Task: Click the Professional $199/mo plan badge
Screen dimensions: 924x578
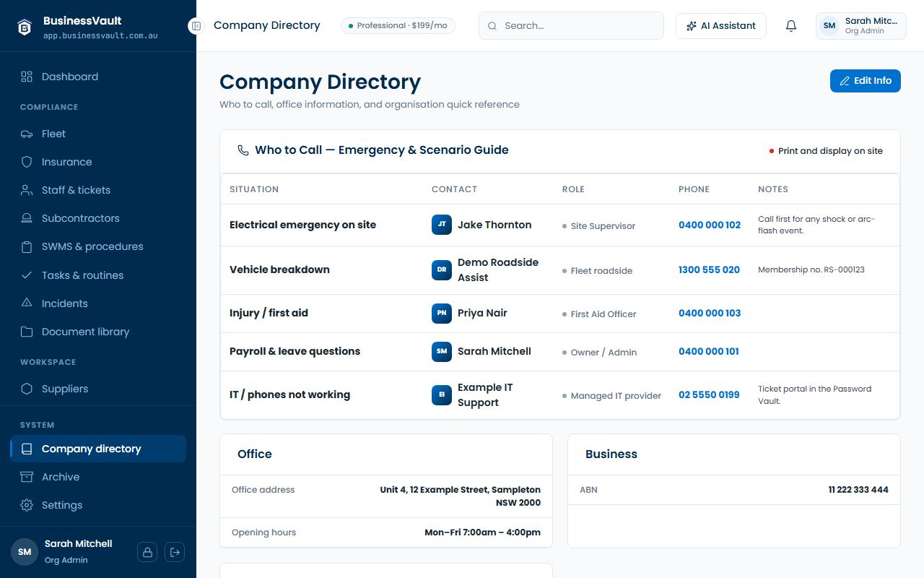Action: [398, 26]
